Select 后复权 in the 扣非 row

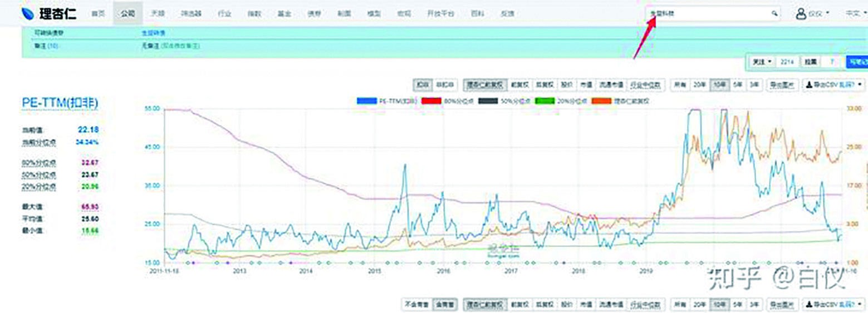[x=545, y=85]
